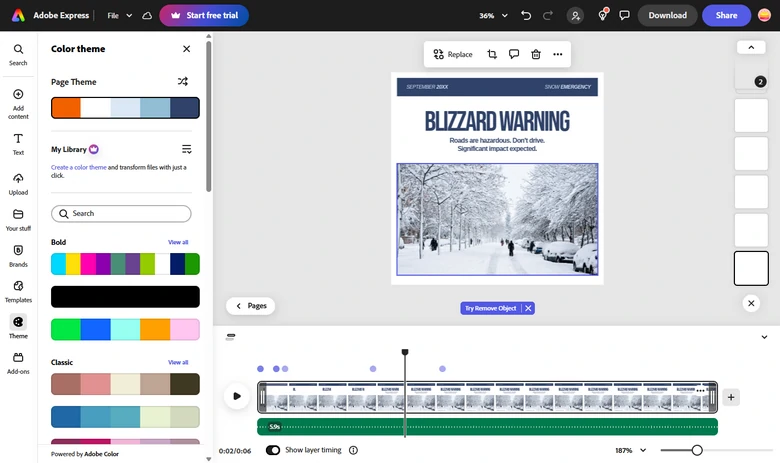The image size is (780, 463).
Task: Delete the selected image
Action: pyautogui.click(x=536, y=54)
